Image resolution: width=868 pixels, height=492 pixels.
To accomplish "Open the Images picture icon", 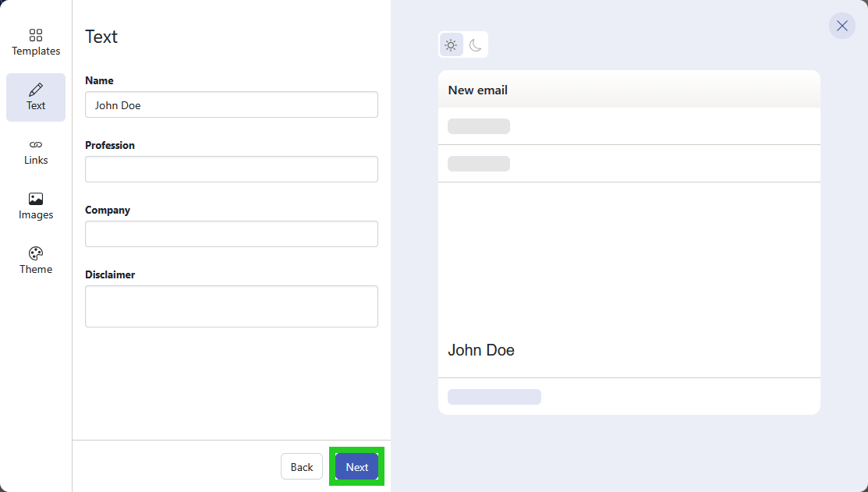I will tap(35, 200).
